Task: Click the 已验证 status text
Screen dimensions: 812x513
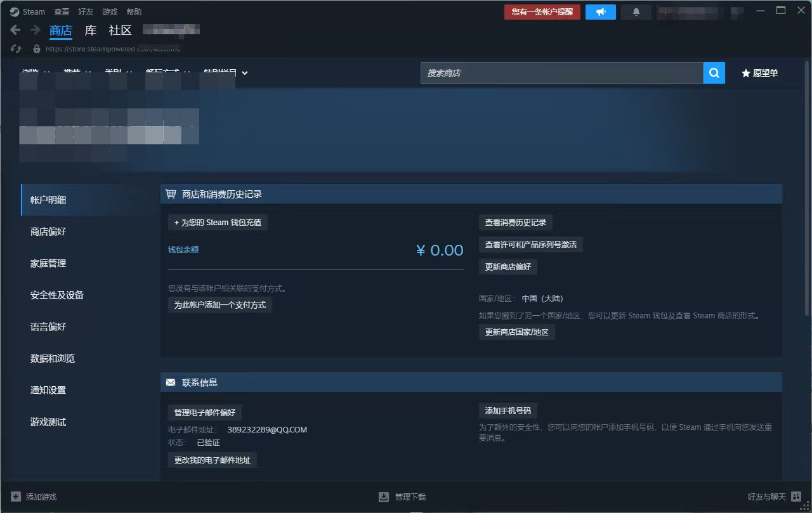Action: [208, 443]
